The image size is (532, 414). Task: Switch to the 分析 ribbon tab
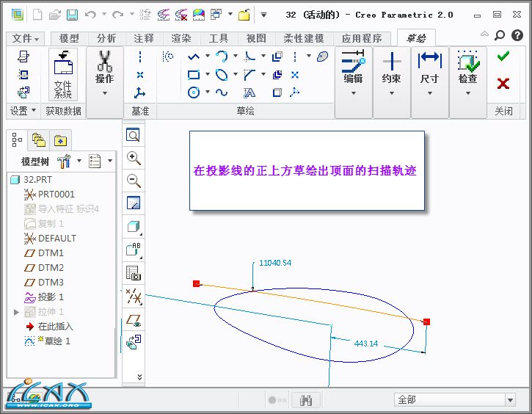click(x=106, y=38)
